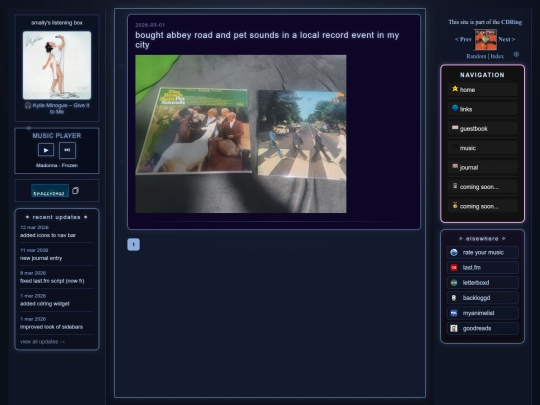Click 'fixed last.fm script' update entry

52,281
